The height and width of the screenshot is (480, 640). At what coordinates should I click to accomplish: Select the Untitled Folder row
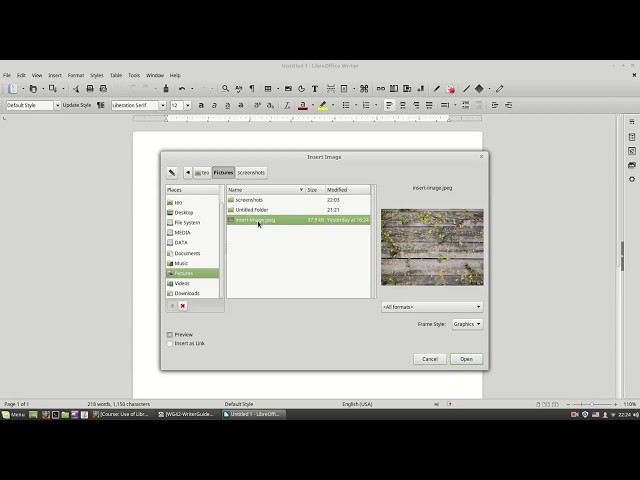[298, 210]
